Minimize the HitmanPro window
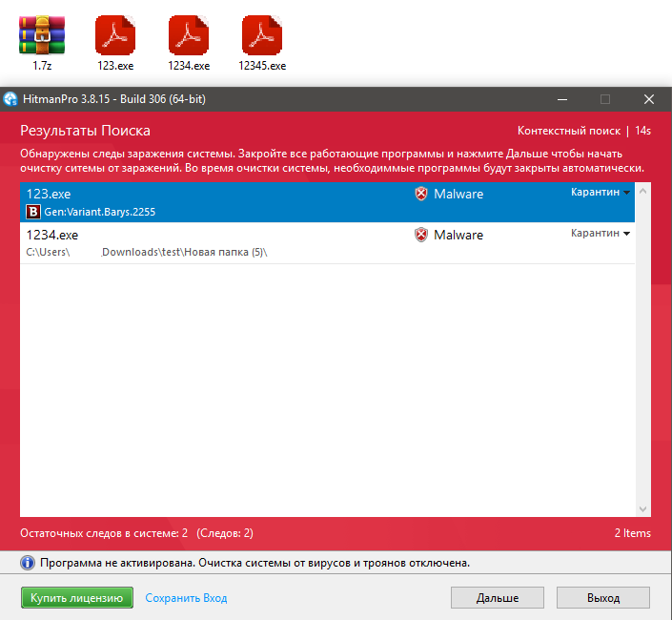Screen dimensions: 672x620 click(562, 99)
